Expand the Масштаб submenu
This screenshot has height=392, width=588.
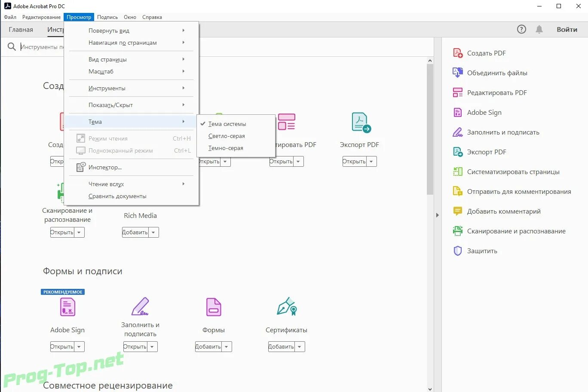[131, 71]
